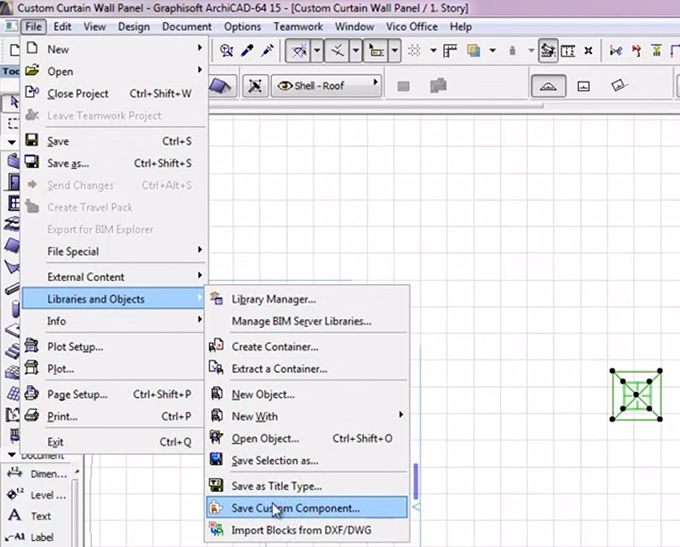This screenshot has width=680, height=547.
Task: Open the Help menu
Action: click(x=461, y=27)
